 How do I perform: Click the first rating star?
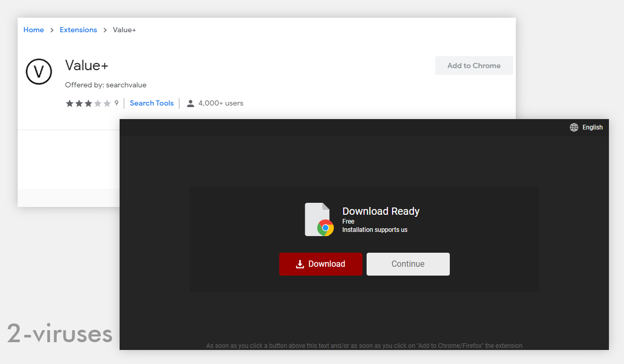point(69,103)
